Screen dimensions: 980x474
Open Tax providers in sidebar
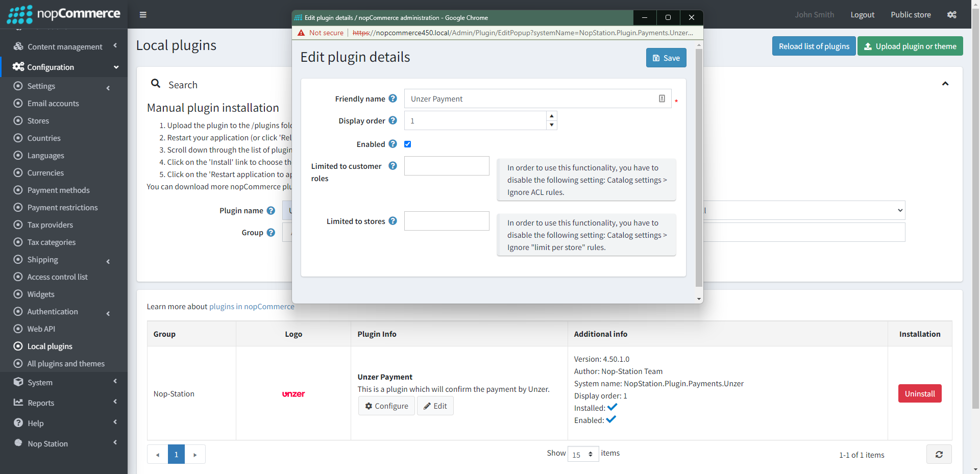[x=50, y=225]
